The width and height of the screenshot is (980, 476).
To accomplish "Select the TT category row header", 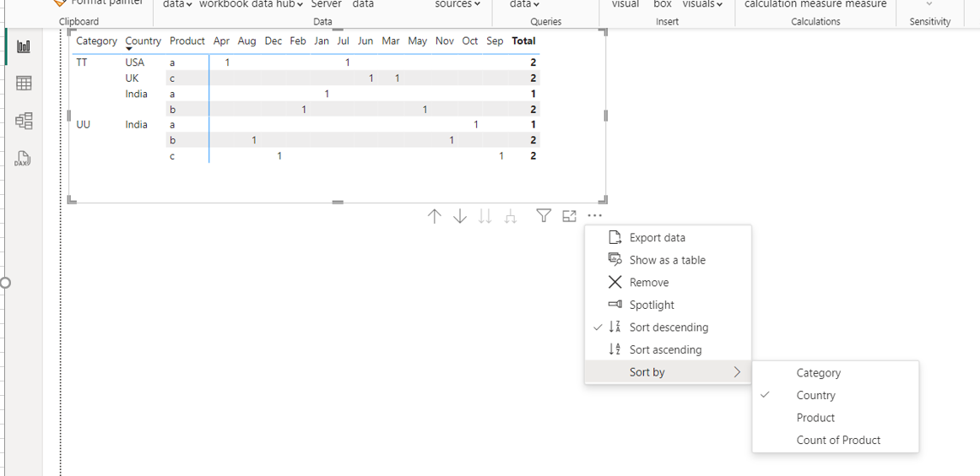I will tap(82, 62).
